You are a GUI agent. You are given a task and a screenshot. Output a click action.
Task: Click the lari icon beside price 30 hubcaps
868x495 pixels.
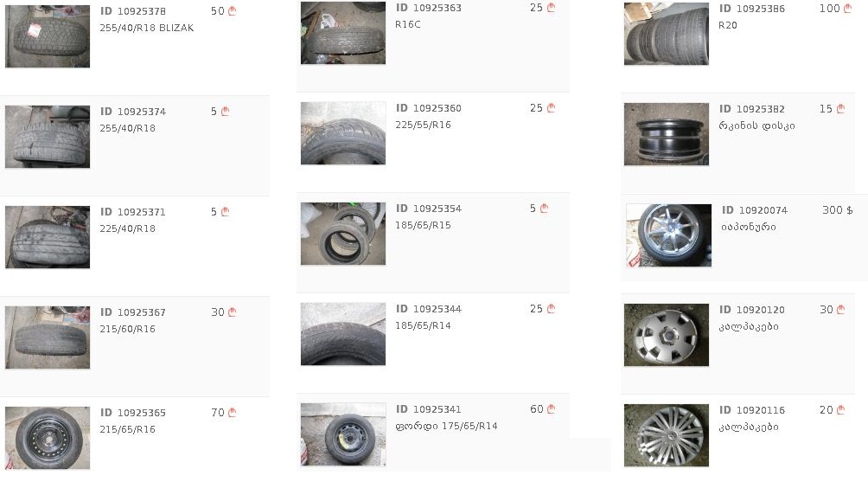(841, 310)
